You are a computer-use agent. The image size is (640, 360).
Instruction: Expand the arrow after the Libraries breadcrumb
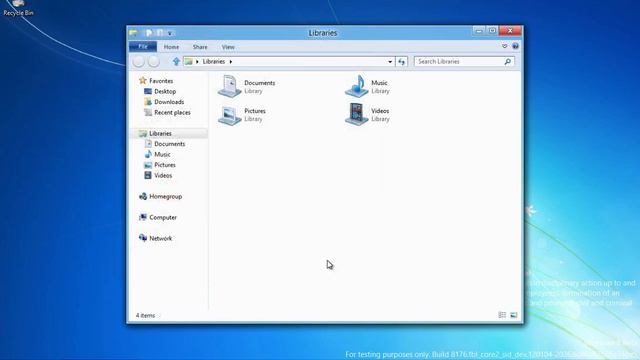231,62
